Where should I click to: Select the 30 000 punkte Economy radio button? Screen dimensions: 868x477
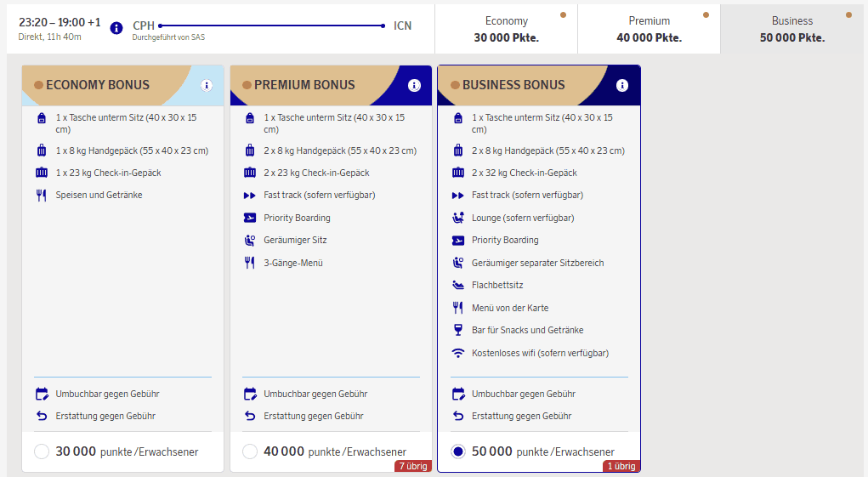(x=42, y=451)
